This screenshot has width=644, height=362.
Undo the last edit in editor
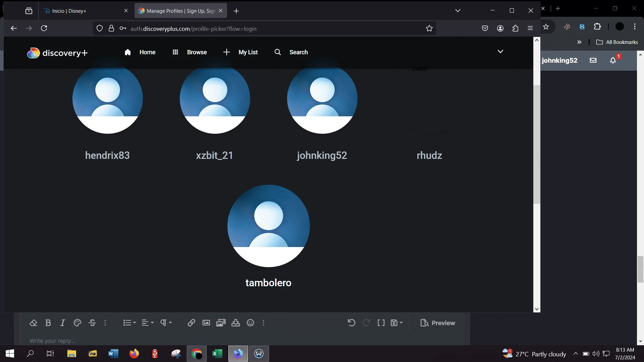click(x=352, y=323)
